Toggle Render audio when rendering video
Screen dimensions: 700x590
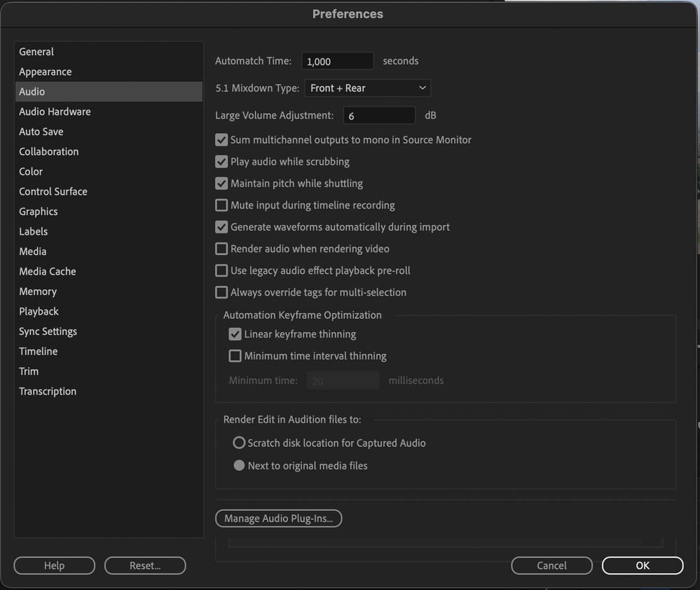(221, 249)
